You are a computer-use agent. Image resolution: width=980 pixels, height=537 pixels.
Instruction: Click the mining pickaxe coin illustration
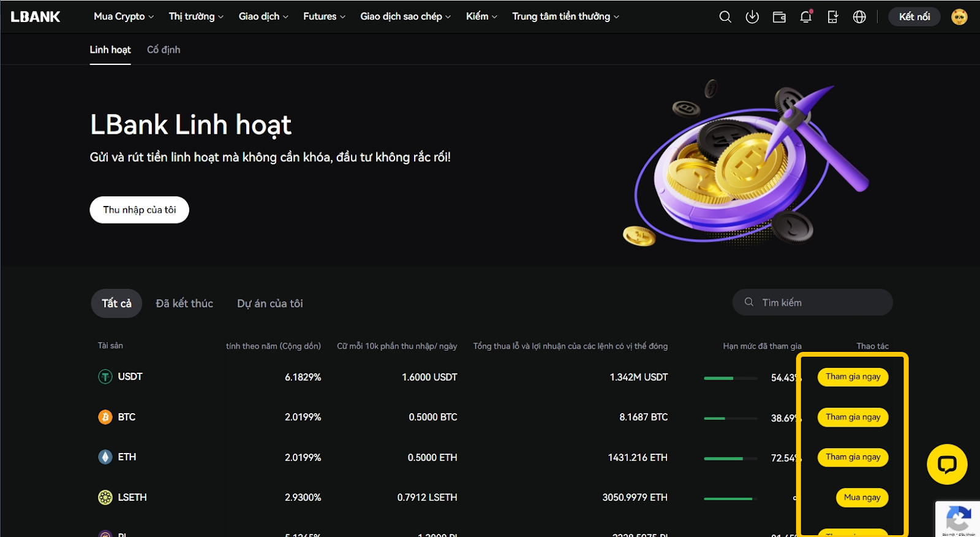(745, 163)
